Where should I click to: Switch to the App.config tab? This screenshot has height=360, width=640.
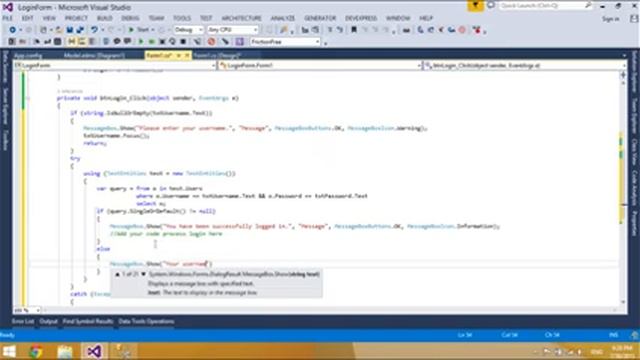28,55
